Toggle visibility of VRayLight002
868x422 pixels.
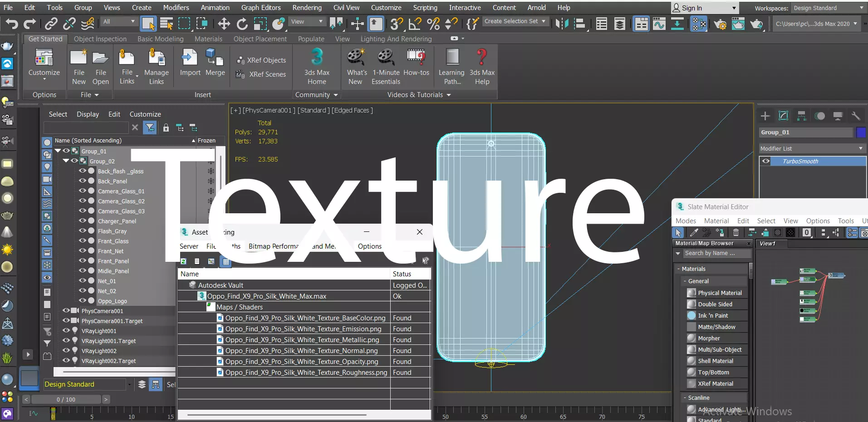pos(66,351)
